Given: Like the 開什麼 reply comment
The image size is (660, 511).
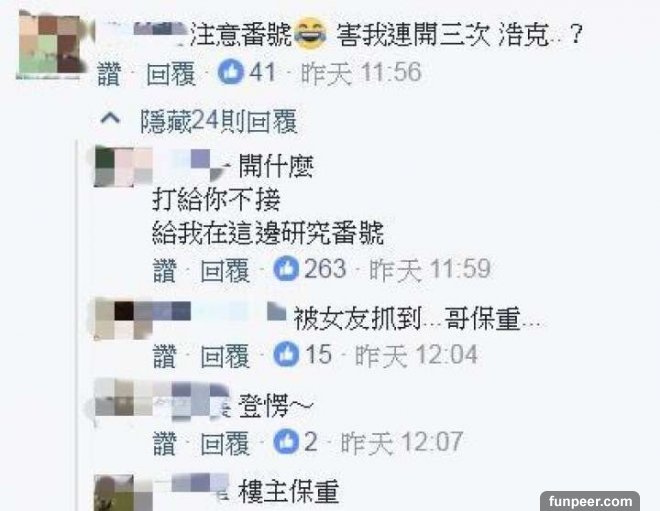Looking at the screenshot, I should (x=164, y=270).
